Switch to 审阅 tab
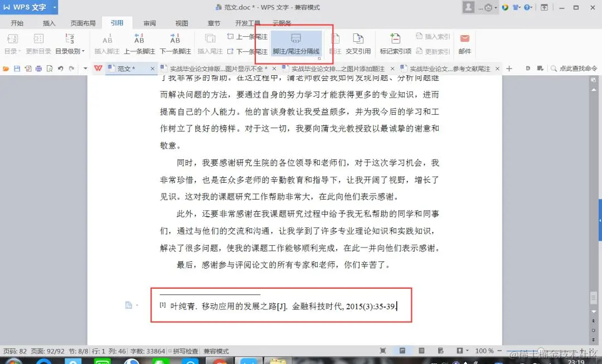 click(150, 23)
